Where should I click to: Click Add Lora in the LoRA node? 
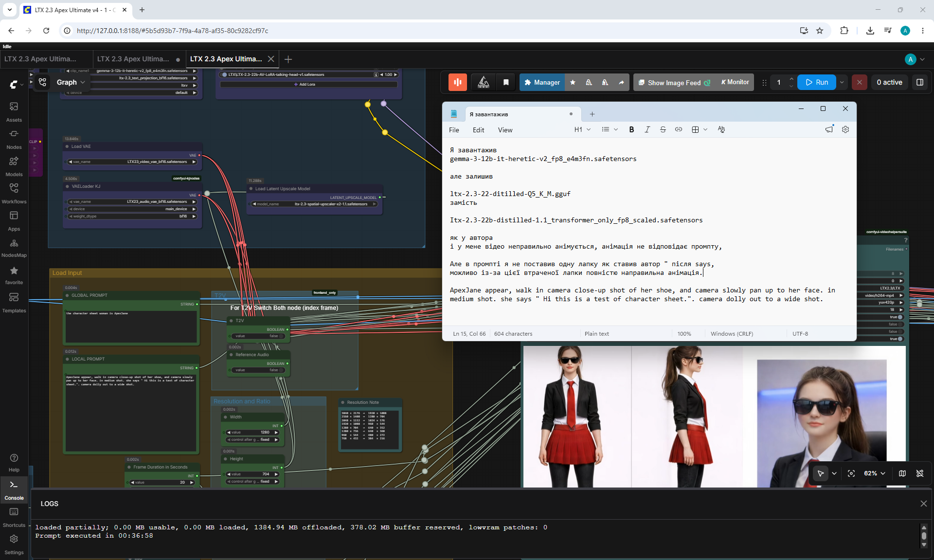pos(308,84)
